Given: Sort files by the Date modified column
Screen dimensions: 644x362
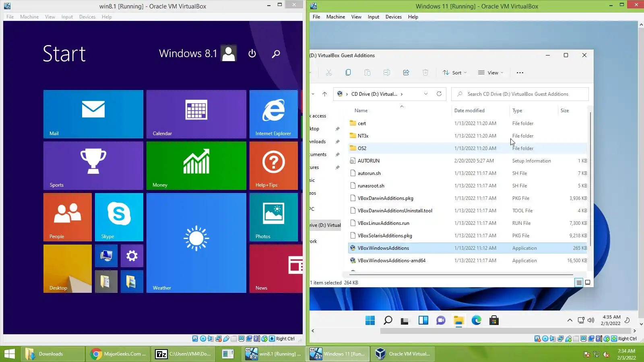Looking at the screenshot, I should [469, 111].
